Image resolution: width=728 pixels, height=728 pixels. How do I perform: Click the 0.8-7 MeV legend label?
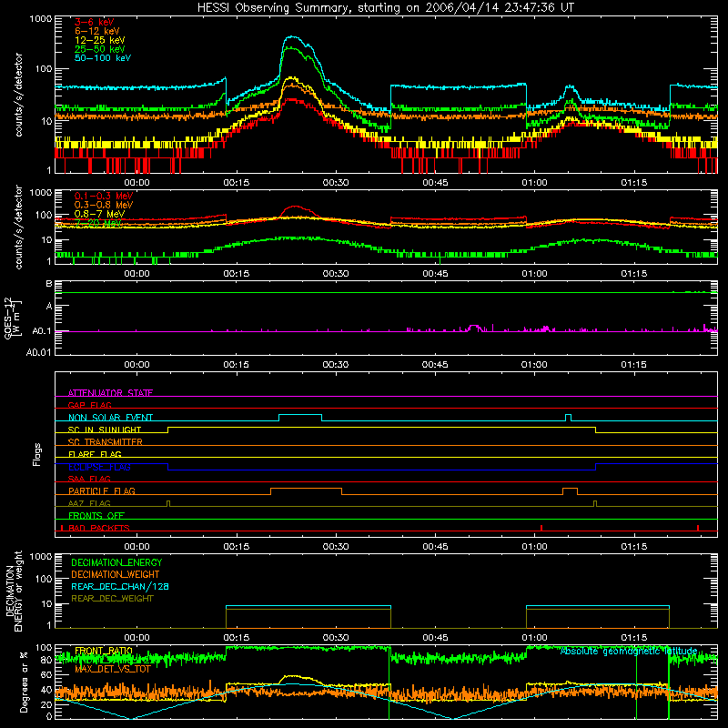click(x=100, y=214)
